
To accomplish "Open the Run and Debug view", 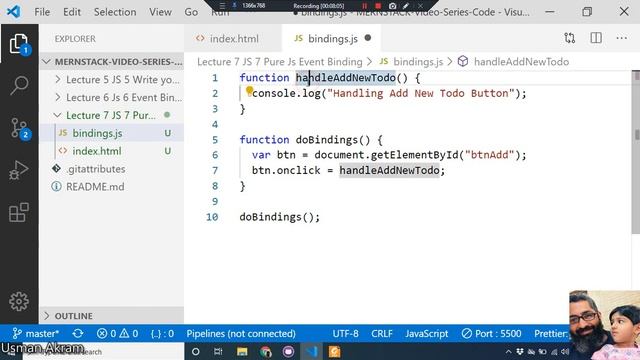I will [19, 170].
